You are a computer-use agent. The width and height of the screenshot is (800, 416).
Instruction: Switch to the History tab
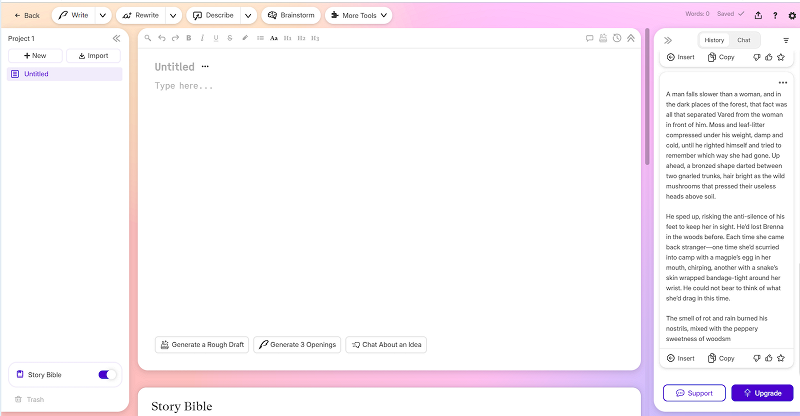[x=714, y=40]
